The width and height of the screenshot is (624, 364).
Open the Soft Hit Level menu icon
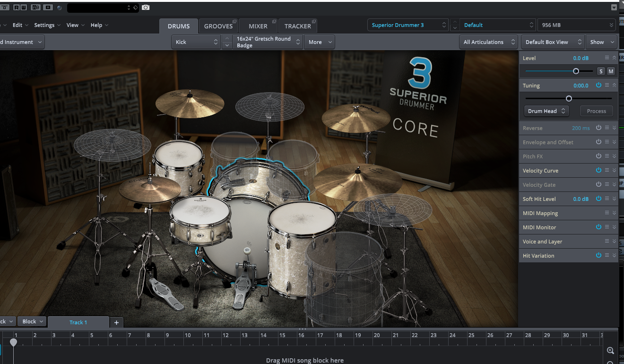point(607,199)
